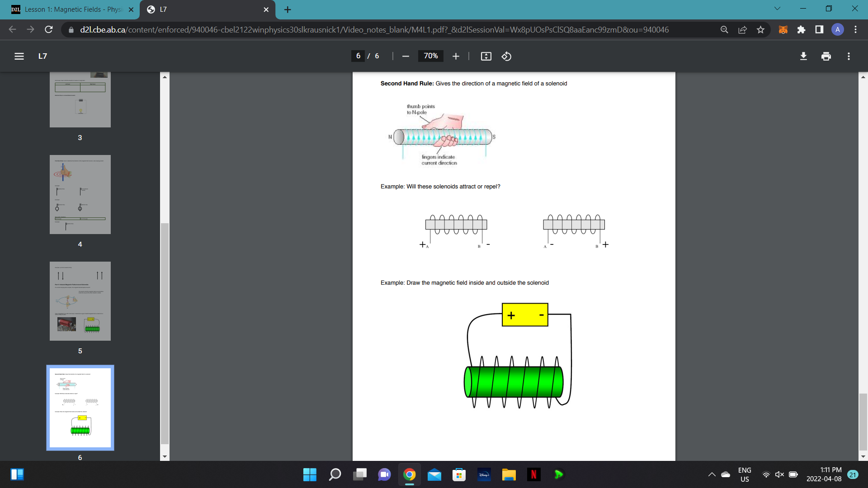Screen dimensions: 868x488
Task: Download the PDF file
Action: coord(803,56)
